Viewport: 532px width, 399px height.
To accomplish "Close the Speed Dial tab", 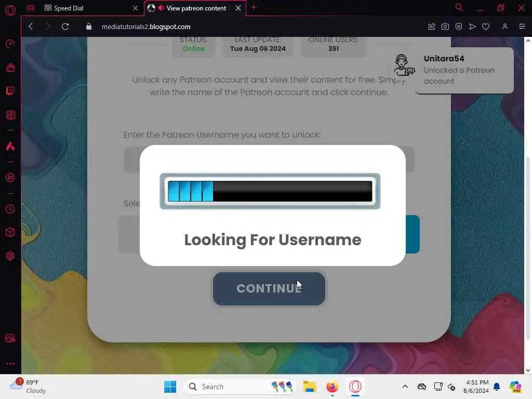I will point(136,8).
